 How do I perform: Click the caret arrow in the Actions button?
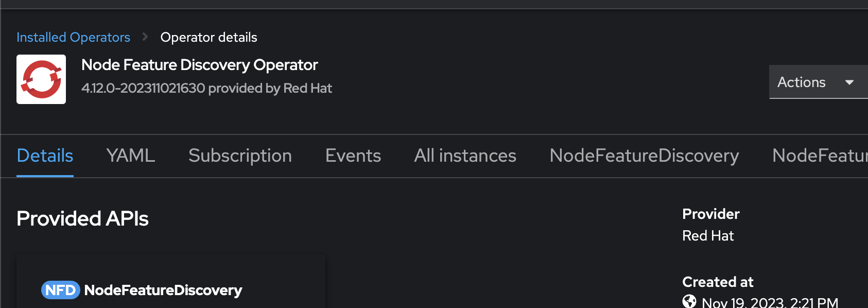[x=849, y=82]
